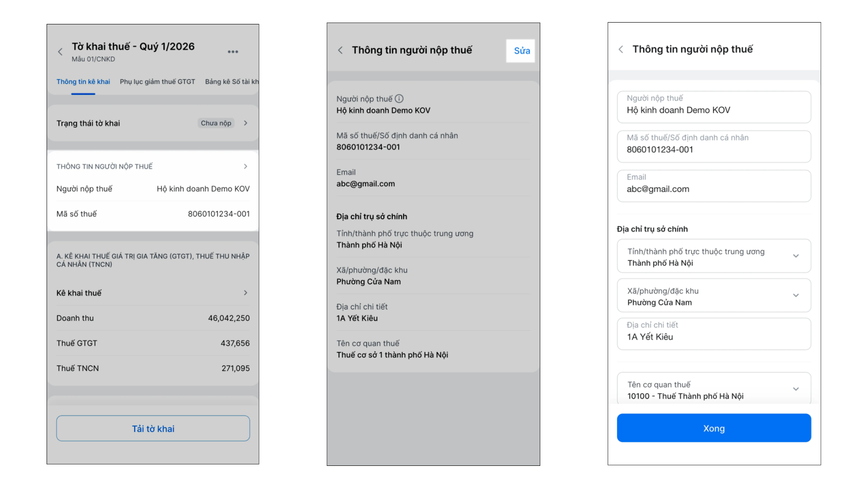Click the Tải tờ khai button
868x488 pixels.
coord(153,428)
